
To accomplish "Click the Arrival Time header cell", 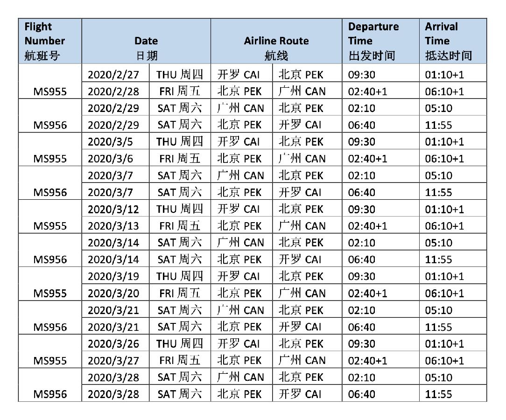I will coord(453,41).
